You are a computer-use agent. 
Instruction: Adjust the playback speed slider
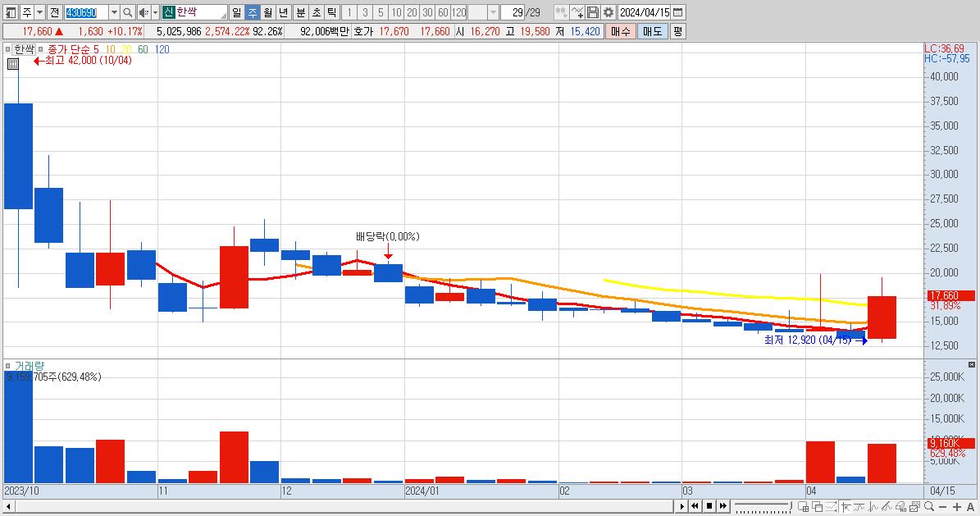tap(763, 506)
